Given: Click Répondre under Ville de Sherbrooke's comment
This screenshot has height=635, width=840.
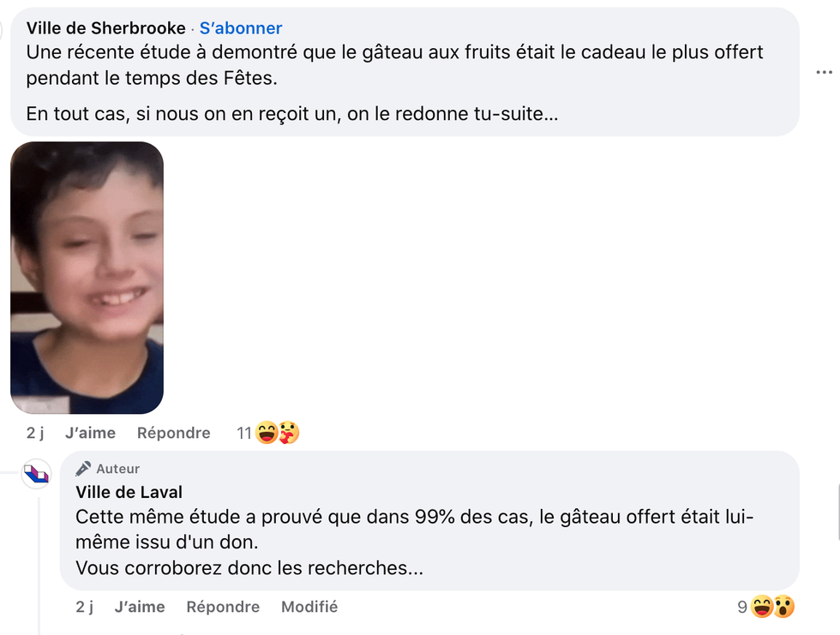Looking at the screenshot, I should coord(173,433).
